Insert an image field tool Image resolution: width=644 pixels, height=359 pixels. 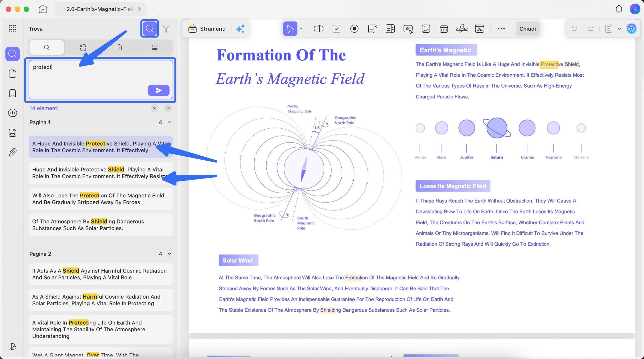point(426,29)
